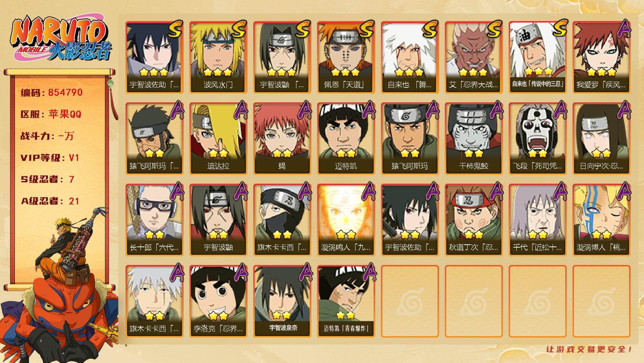
Task: Click the last empty ninja slot
Action: (602, 301)
